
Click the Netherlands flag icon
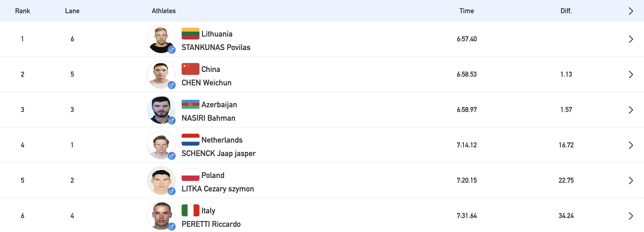click(190, 140)
